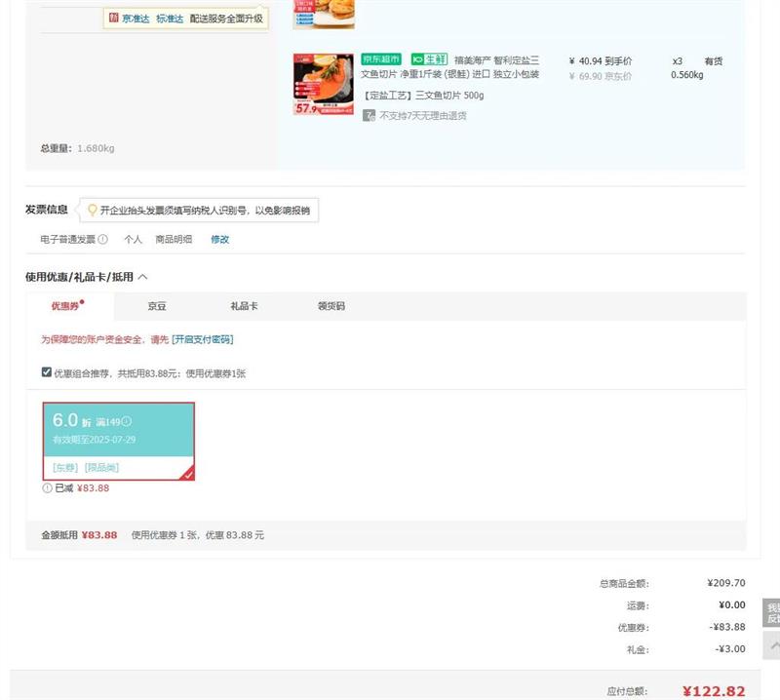The image size is (780, 700).
Task: Click the back-to-top arrow button
Action: point(772,644)
